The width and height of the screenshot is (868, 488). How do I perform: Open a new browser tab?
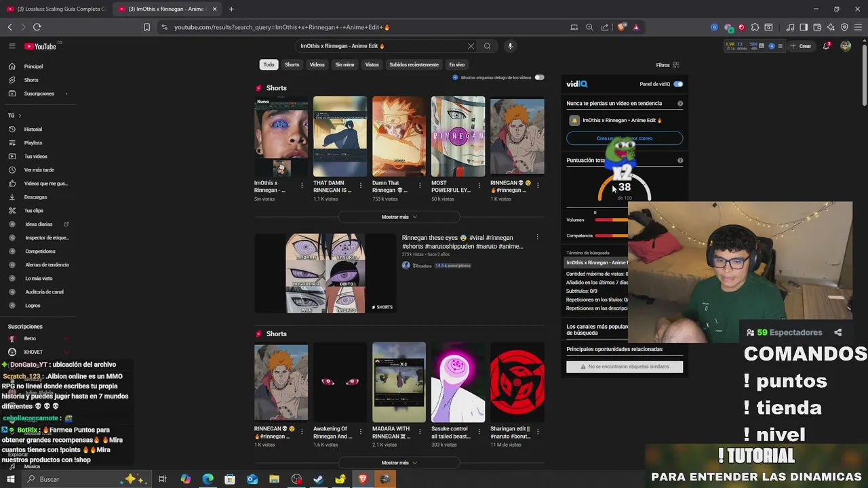pyautogui.click(x=231, y=9)
